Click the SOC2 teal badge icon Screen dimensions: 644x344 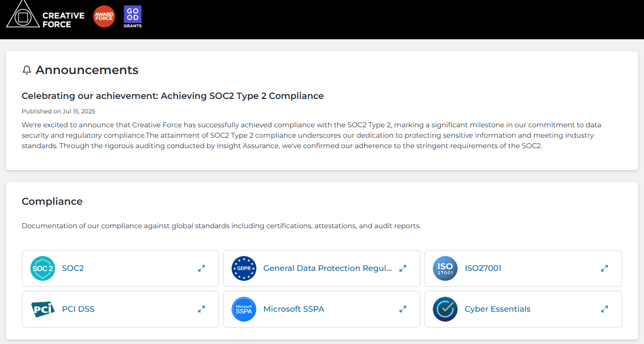coord(43,268)
